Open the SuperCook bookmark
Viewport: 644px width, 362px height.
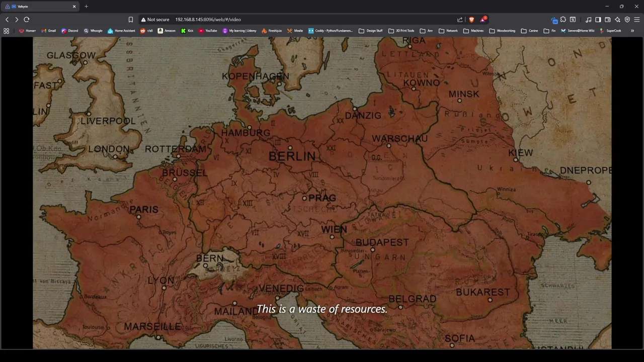(x=610, y=31)
